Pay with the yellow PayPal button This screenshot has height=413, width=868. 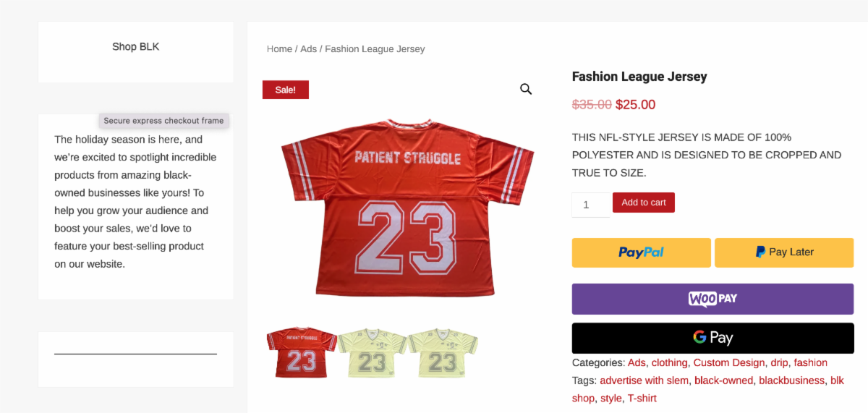(x=641, y=252)
